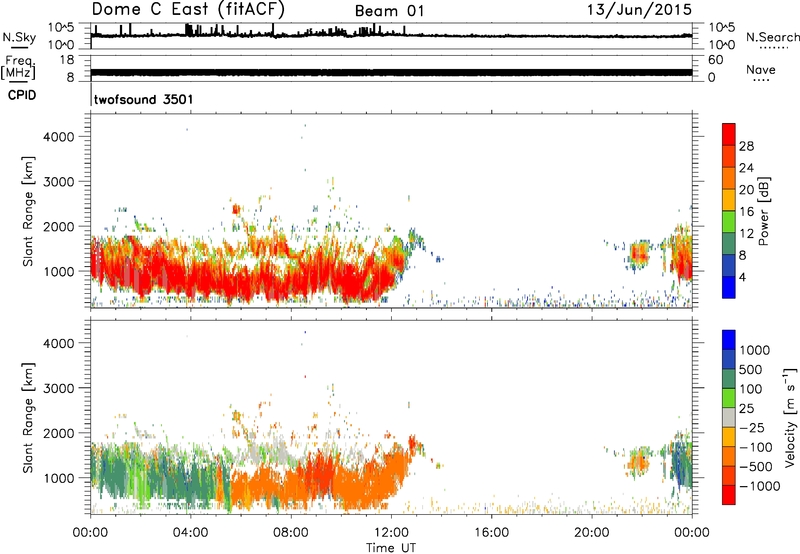This screenshot has width=800, height=554.
Task: Click the 'Freq. [MHz]' axis label
Action: 18,67
